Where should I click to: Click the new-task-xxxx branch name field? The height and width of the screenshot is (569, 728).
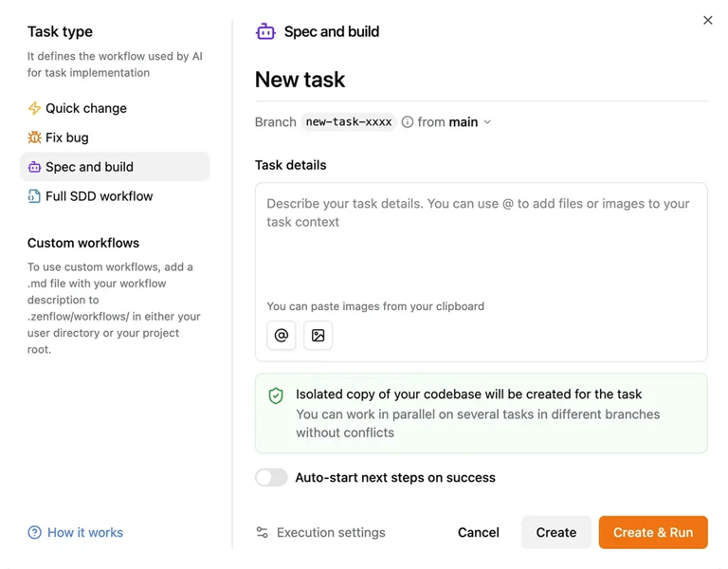[349, 122]
